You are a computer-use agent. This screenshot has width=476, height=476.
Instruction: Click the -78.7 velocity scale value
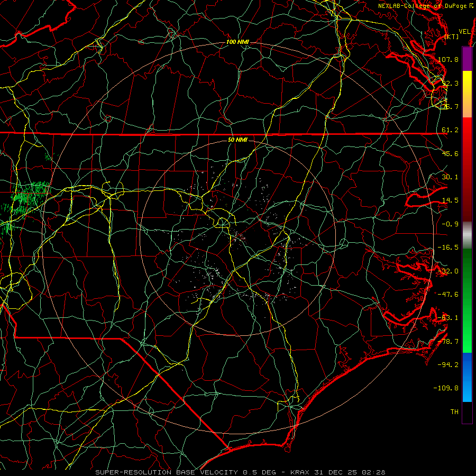[x=448, y=342]
